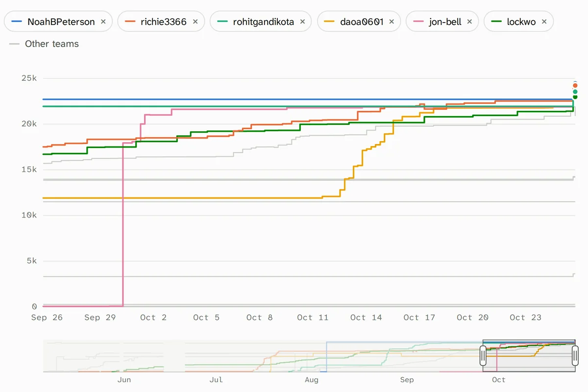Click the Oct 8 x-axis label
Screen dimensions: 588x392
coord(260,318)
